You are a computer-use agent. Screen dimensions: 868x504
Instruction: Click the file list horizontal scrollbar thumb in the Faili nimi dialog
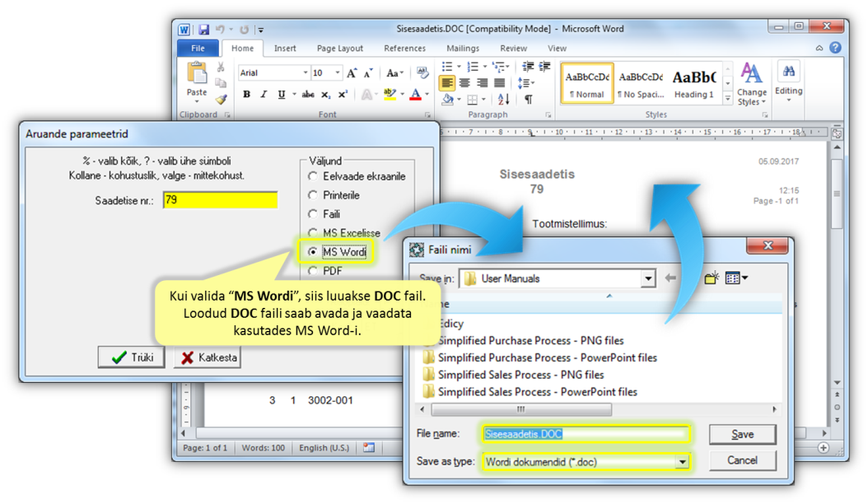tap(521, 409)
